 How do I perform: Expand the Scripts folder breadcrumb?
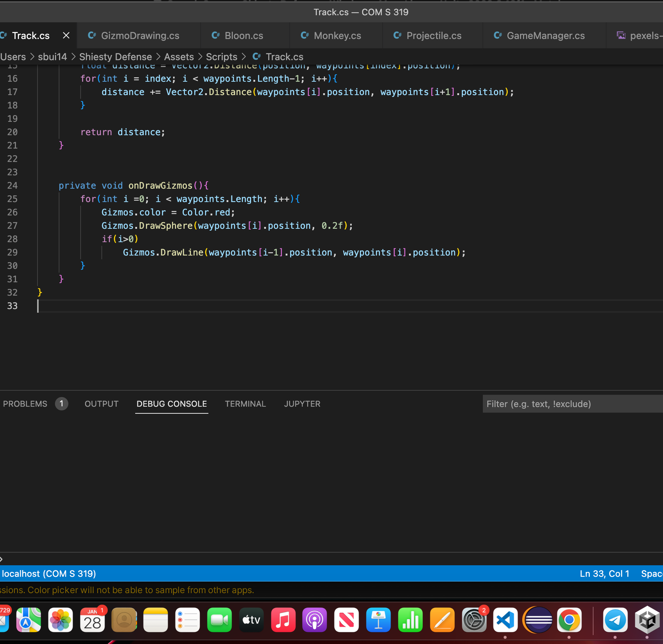(x=221, y=57)
